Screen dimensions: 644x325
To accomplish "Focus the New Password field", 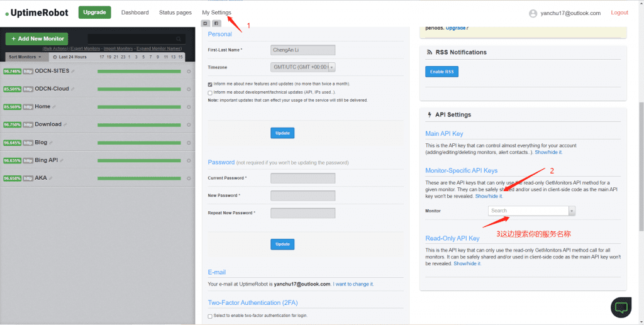I will [303, 196].
